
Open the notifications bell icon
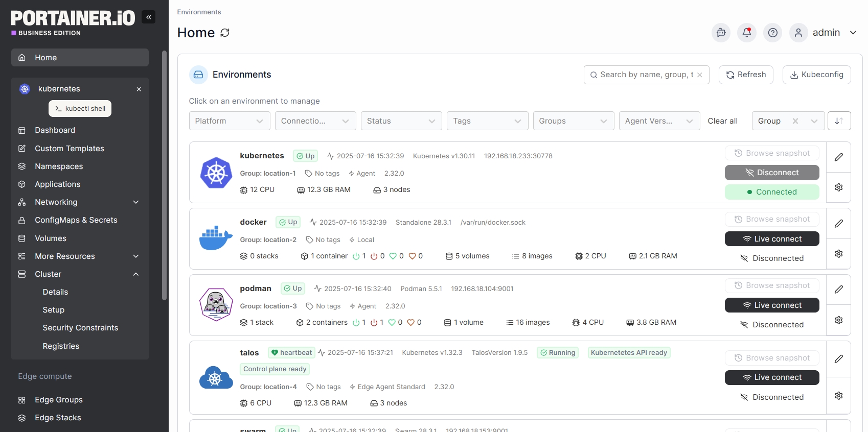click(x=747, y=33)
